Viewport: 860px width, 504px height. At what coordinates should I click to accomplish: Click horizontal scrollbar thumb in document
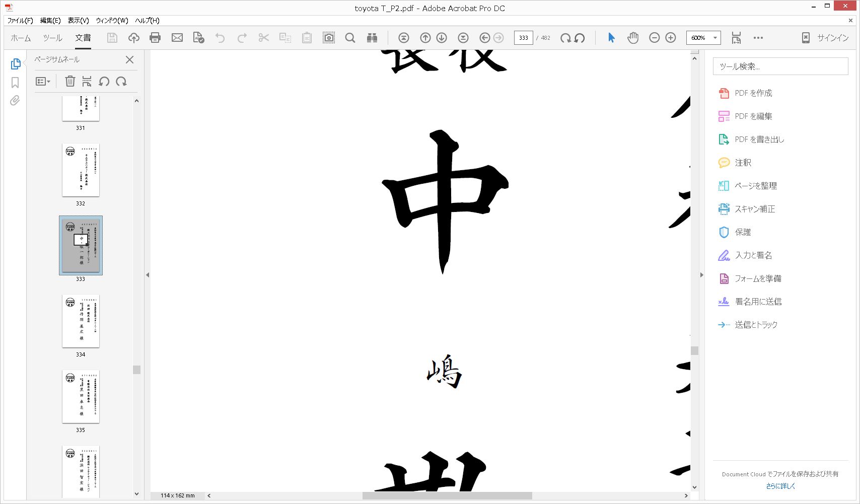click(447, 495)
